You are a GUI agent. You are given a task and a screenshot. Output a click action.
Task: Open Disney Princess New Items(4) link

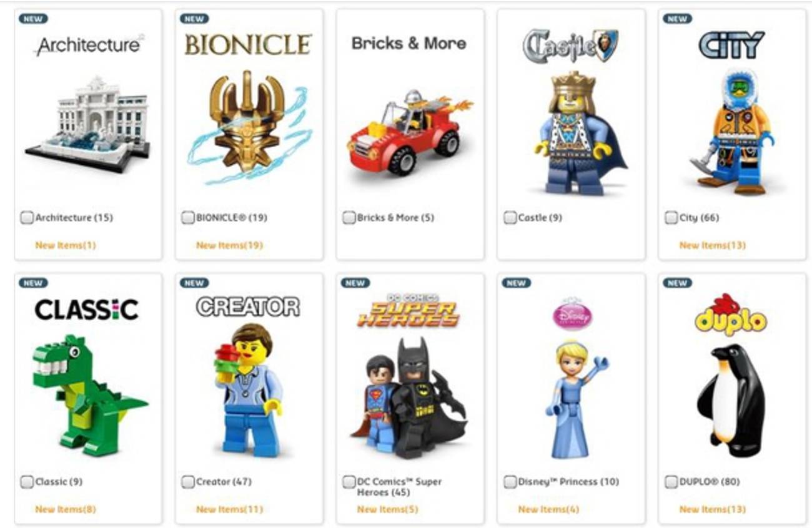tap(548, 509)
